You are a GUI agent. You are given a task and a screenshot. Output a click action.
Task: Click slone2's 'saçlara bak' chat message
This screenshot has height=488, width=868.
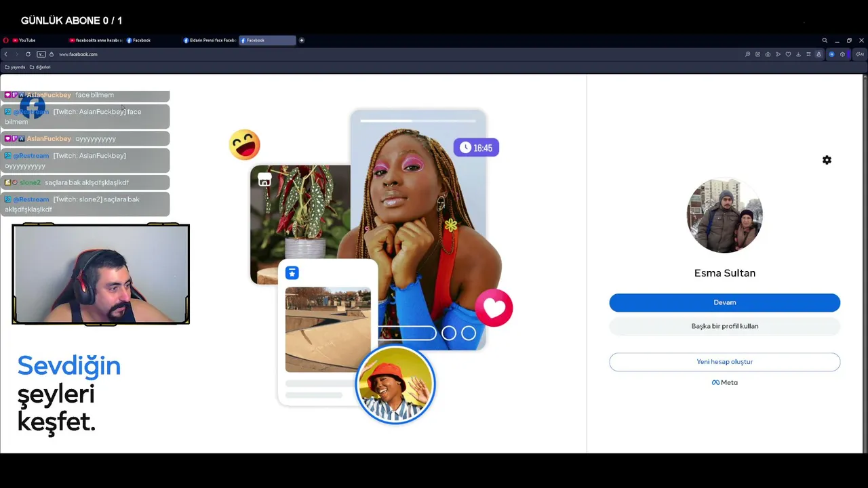86,182
